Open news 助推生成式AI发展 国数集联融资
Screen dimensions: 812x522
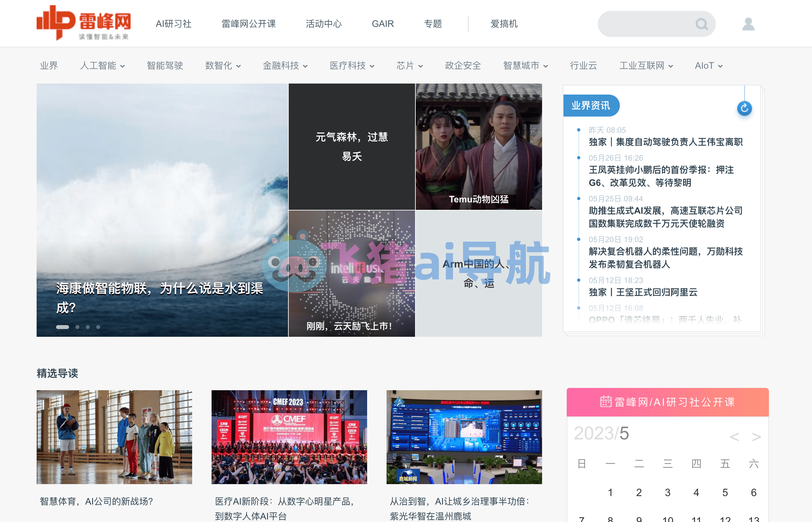click(x=666, y=217)
